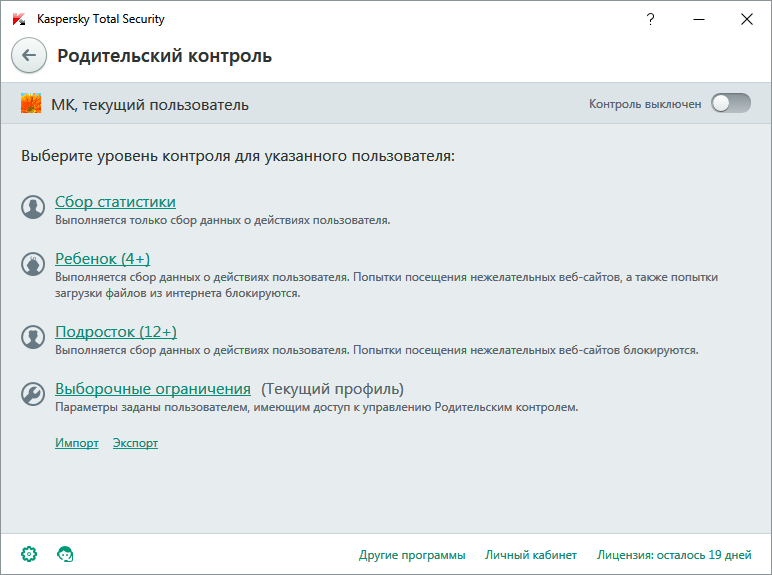This screenshot has width=772, height=575.
Task: Open support via the headset agent icon
Action: click(x=65, y=554)
